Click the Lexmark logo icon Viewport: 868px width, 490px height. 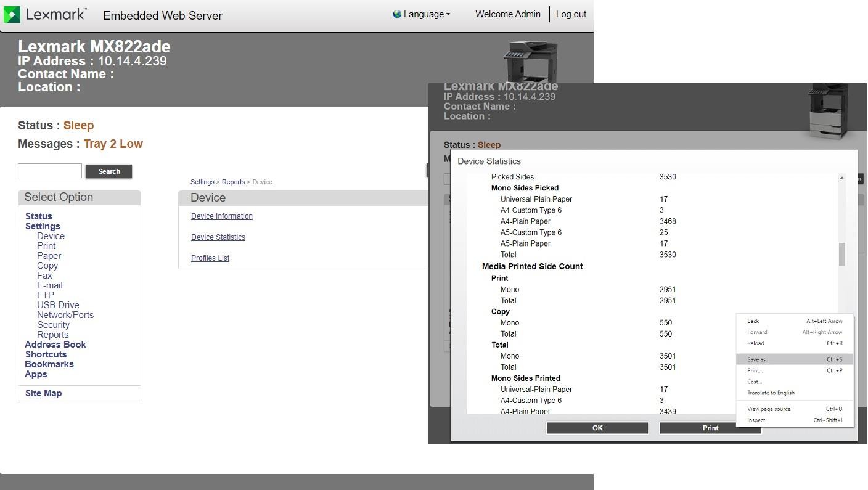point(12,15)
